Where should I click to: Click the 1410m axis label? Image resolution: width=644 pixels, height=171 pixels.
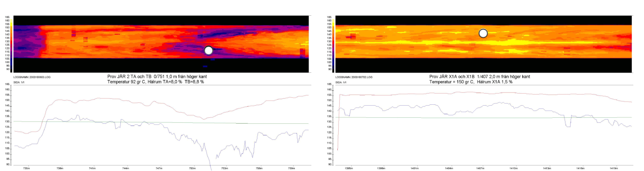[x=514, y=168]
